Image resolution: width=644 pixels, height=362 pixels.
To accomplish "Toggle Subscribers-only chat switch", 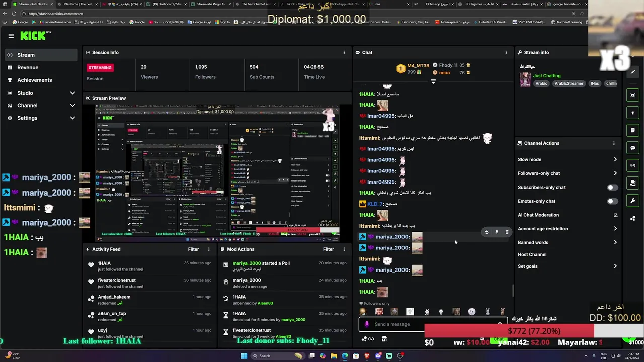I will tap(612, 188).
